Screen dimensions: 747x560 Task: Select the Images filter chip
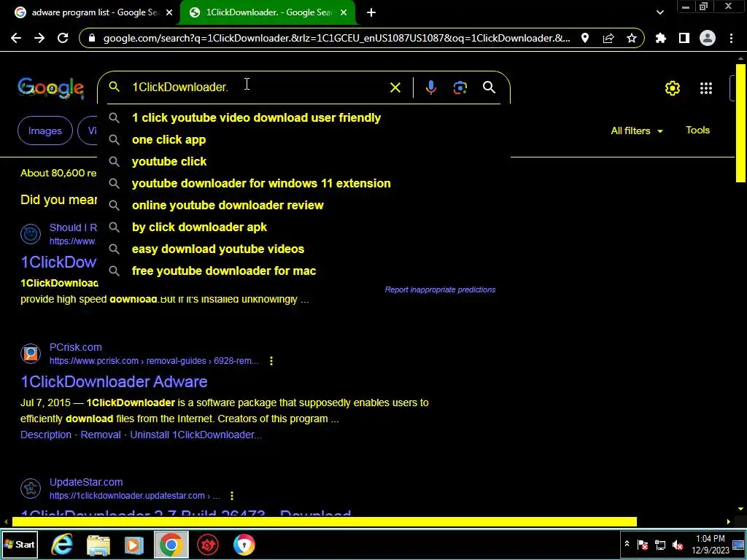44,131
